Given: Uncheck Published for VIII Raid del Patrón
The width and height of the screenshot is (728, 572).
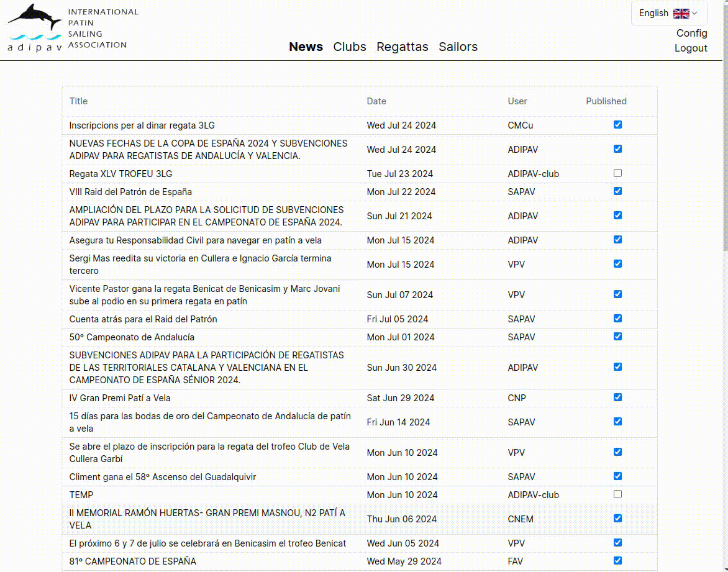Looking at the screenshot, I should click(617, 191).
